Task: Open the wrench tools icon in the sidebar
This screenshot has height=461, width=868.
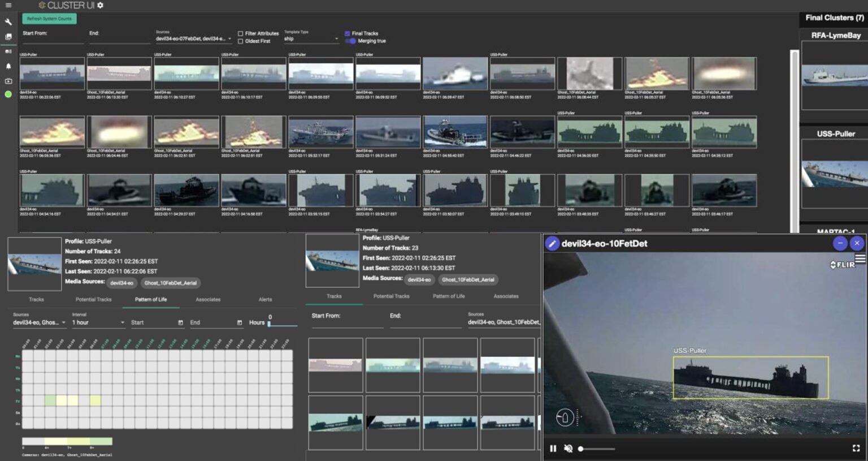Action: point(8,22)
